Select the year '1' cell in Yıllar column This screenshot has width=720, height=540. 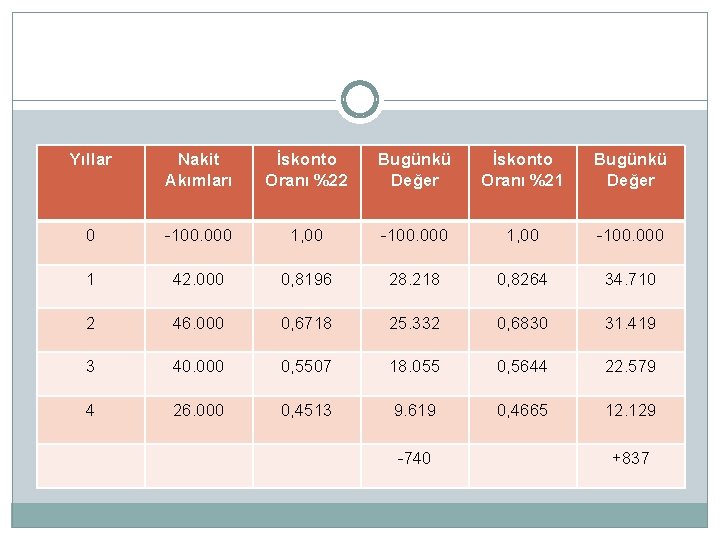(x=90, y=287)
